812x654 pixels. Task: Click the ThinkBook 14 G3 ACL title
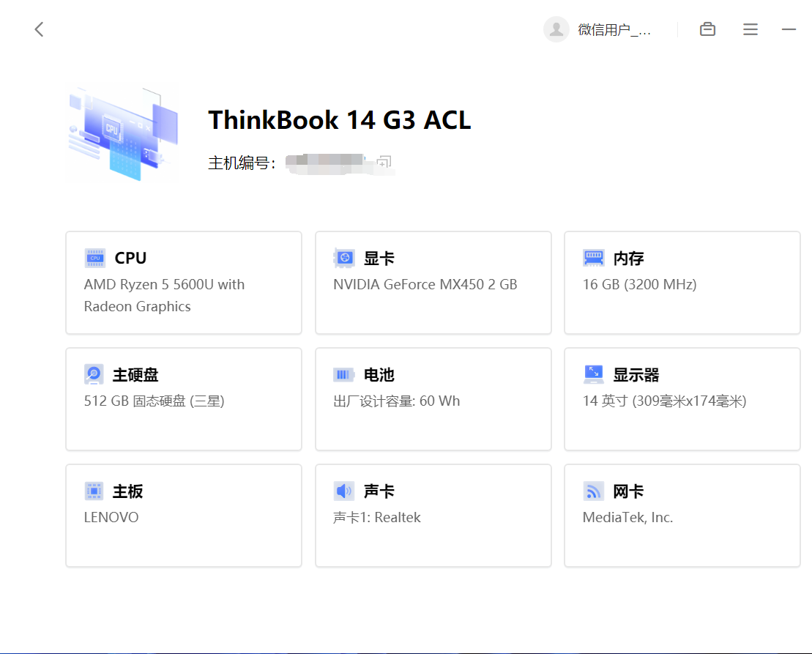[x=340, y=120]
